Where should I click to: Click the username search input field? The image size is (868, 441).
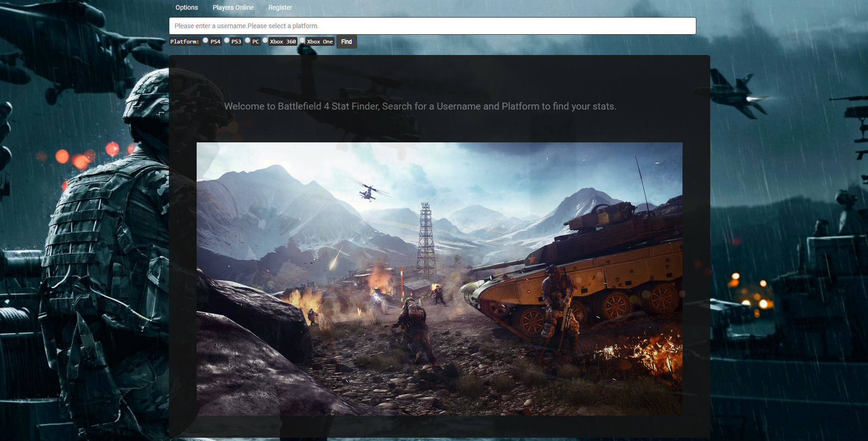433,26
